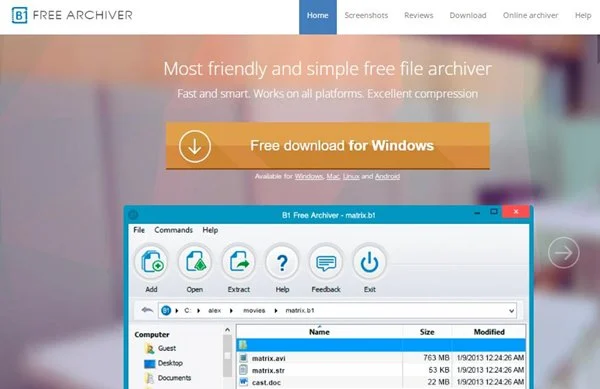Visit the Online archiver page
The image size is (600, 389).
530,15
